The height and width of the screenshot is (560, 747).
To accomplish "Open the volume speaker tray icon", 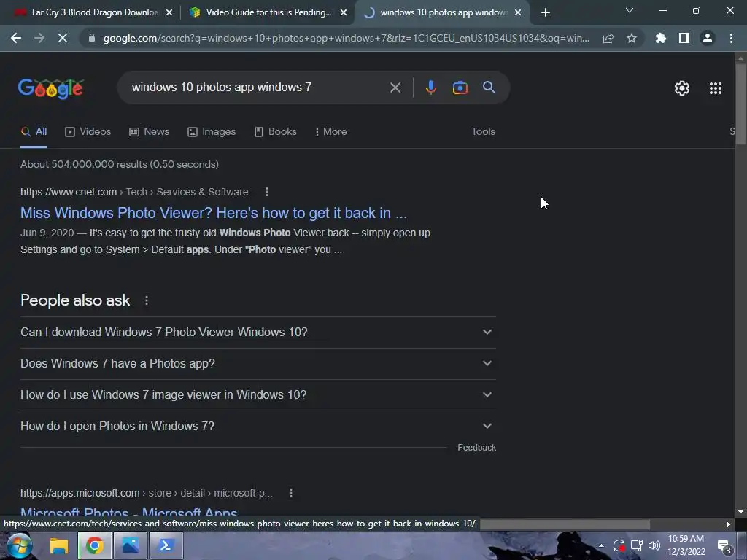I will coord(654,545).
